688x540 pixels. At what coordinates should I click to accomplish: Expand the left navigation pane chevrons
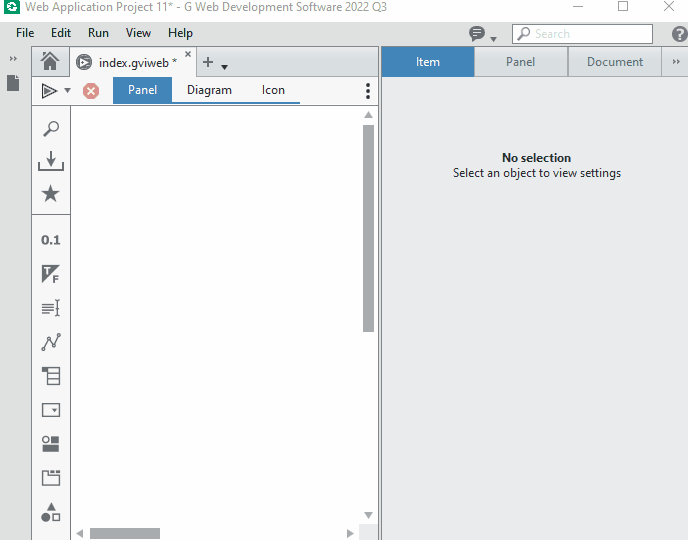click(13, 58)
